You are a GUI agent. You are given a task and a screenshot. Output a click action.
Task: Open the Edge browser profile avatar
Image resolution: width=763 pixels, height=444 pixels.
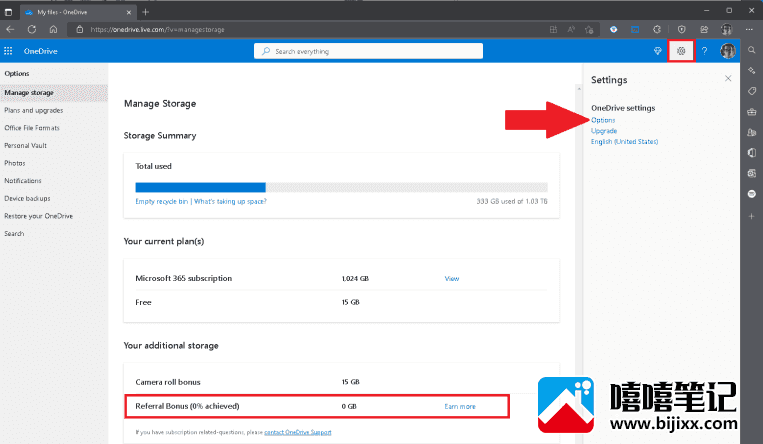[727, 29]
